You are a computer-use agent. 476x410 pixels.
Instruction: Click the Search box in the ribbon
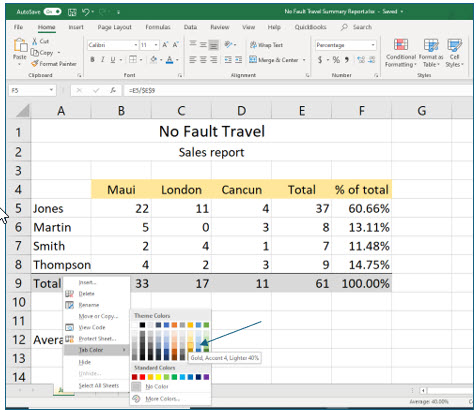357,27
